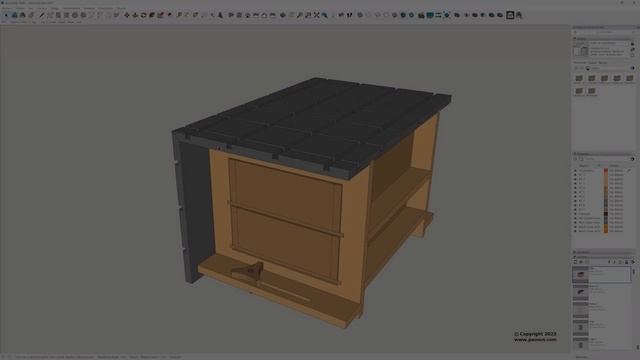Select the second scene thumbnail

(x=580, y=292)
